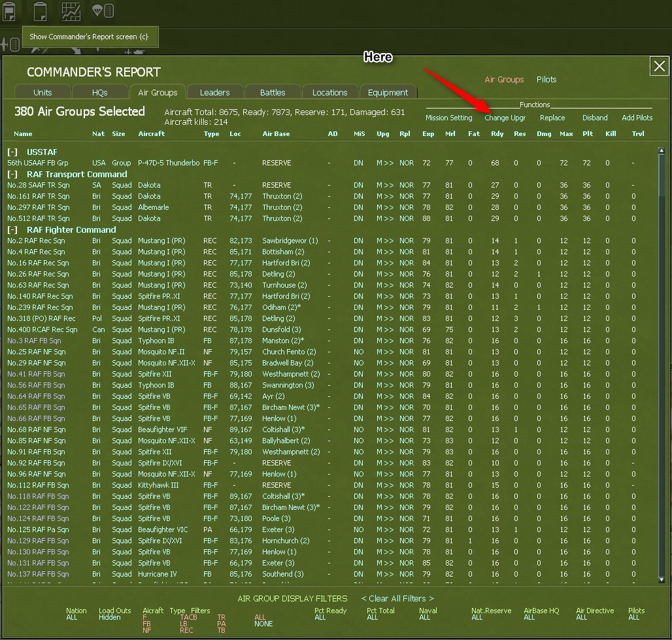Image resolution: width=672 pixels, height=640 pixels.
Task: Collapse the RAF Fighter Command group
Action: (12, 230)
